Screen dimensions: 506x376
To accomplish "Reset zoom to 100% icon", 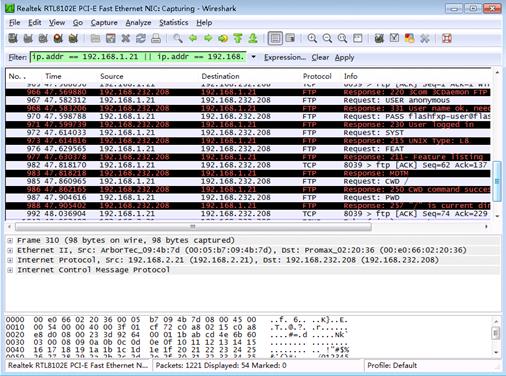I will 342,38.
